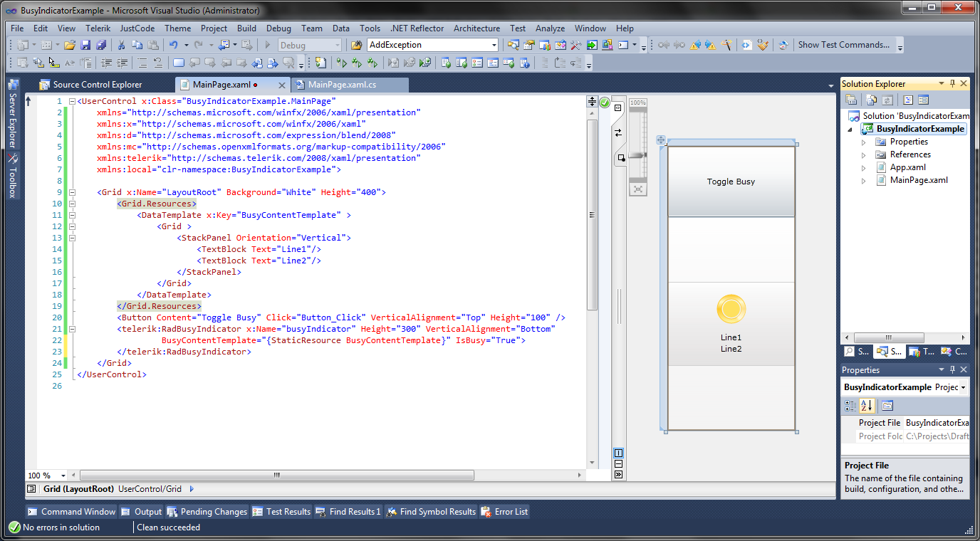Adjust the designer zoom slider
This screenshot has height=541, width=980.
[637, 154]
